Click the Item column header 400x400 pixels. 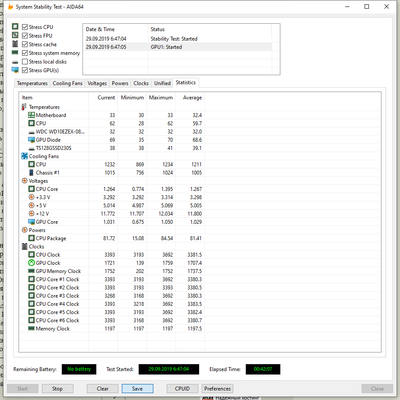pyautogui.click(x=54, y=97)
